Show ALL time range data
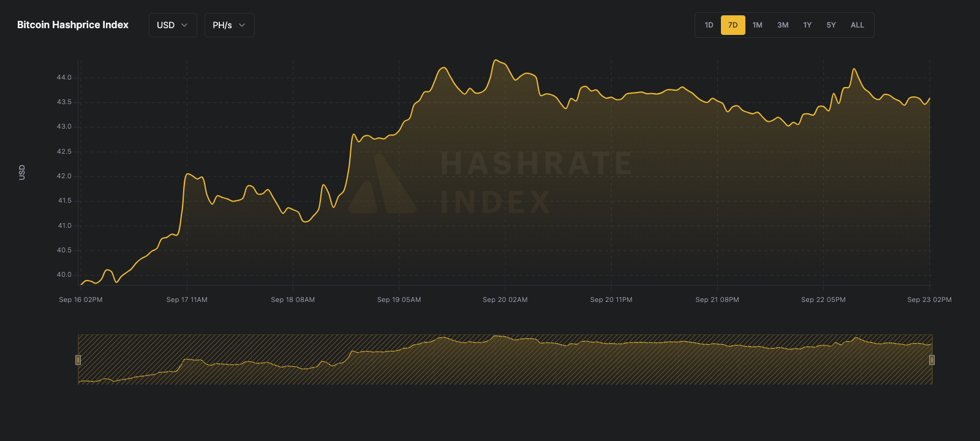The height and width of the screenshot is (441, 980). pos(858,25)
